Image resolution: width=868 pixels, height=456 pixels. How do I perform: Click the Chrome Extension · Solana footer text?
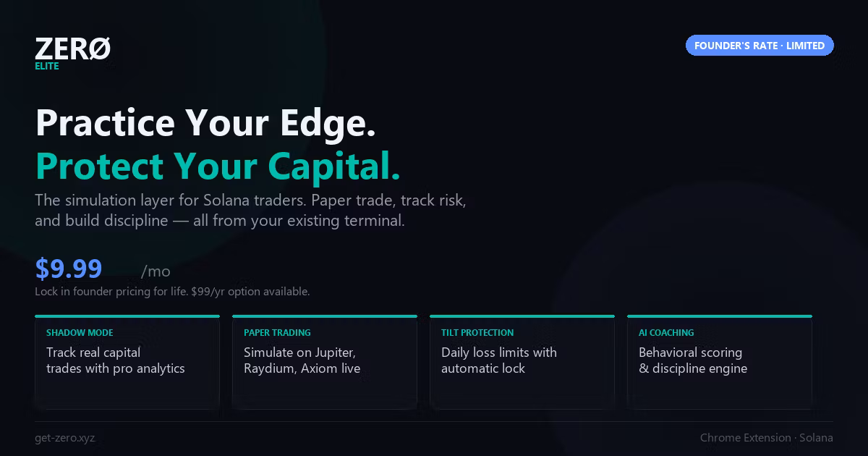click(766, 438)
